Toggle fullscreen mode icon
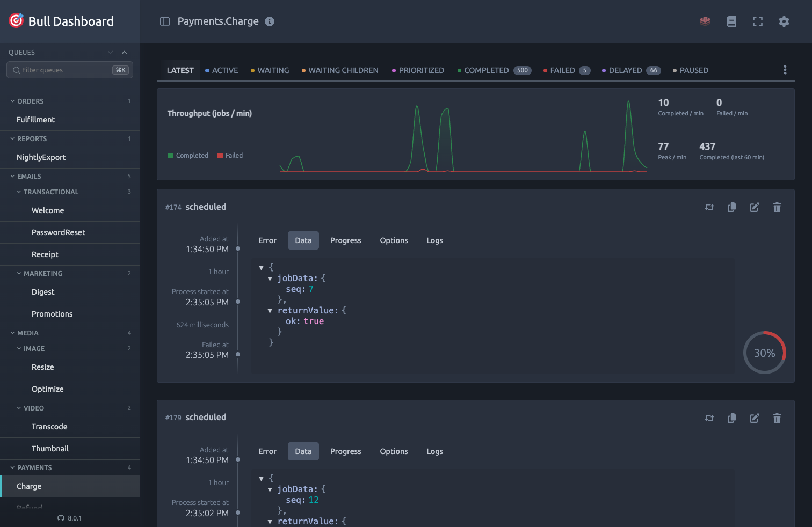Screen dimensions: 812x527 [x=758, y=21]
